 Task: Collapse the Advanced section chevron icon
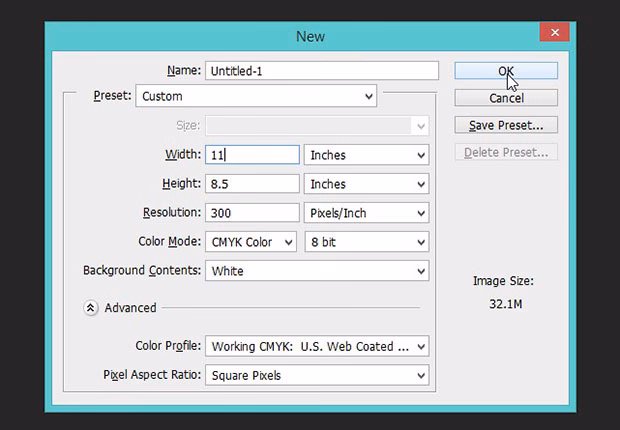pos(91,308)
